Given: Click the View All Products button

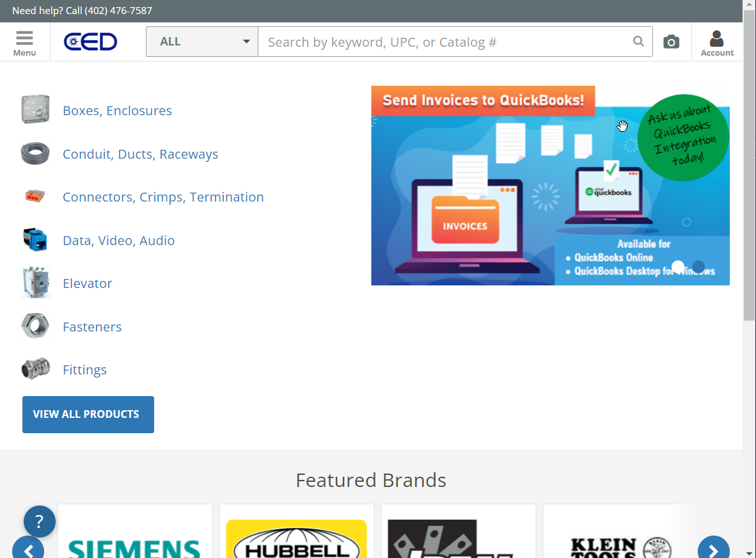Looking at the screenshot, I should (x=88, y=414).
